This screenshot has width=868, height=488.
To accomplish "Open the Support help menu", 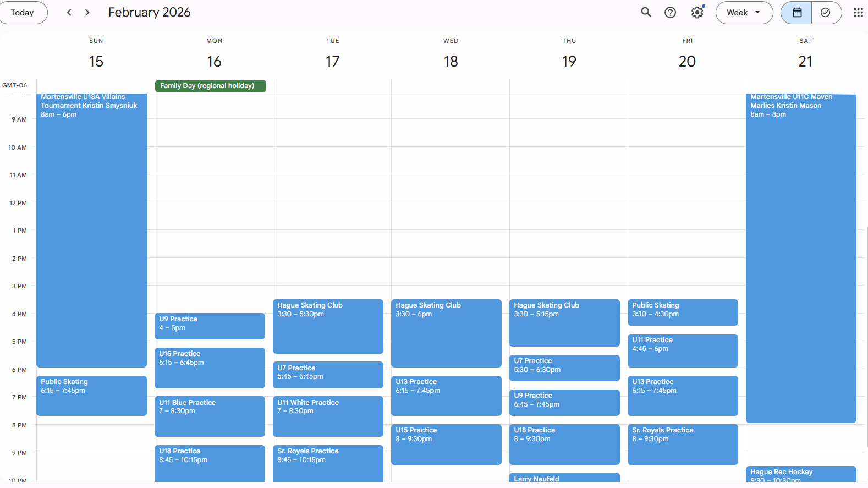I will point(670,13).
